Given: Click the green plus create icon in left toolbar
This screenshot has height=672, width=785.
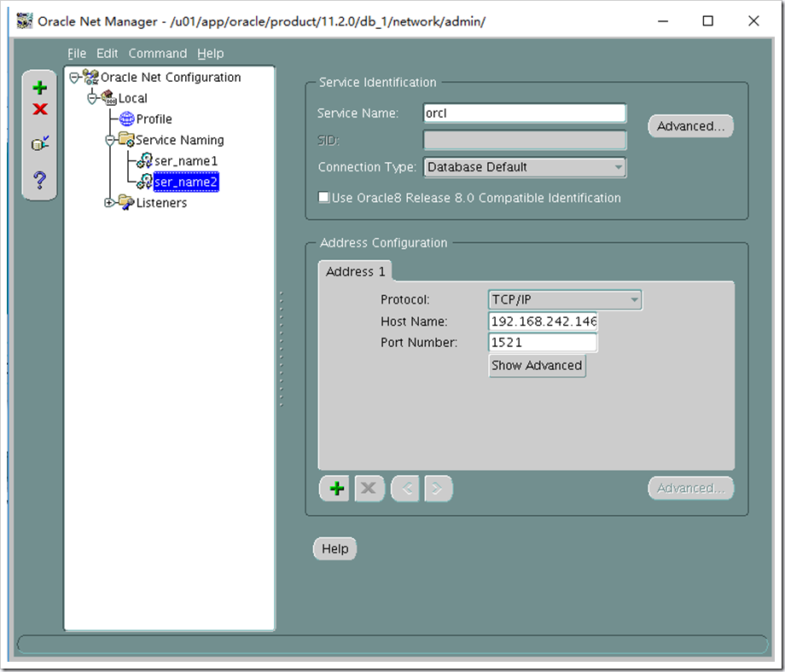Looking at the screenshot, I should [39, 88].
